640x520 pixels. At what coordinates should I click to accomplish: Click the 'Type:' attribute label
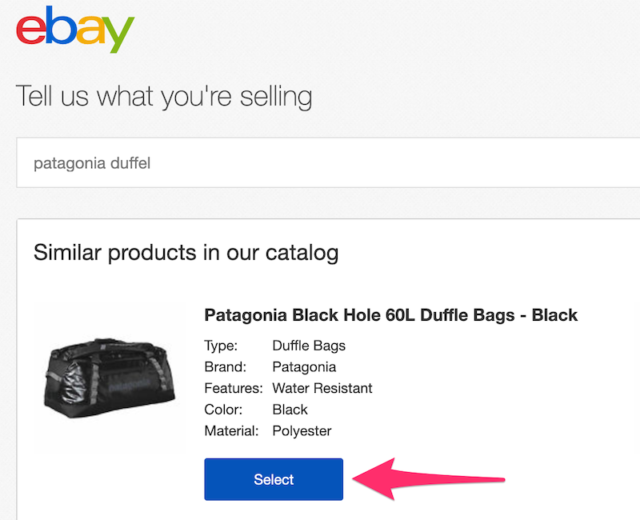coord(221,346)
